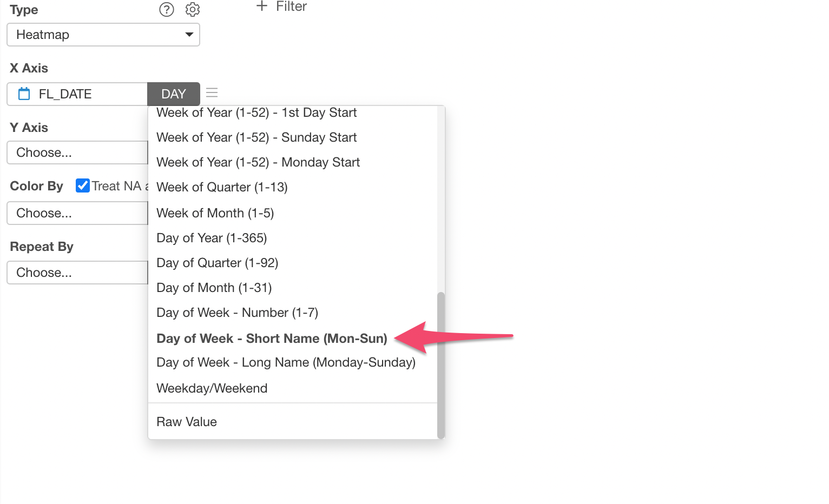Select Day of Week Short Name option
This screenshot has height=504, width=829.
272,339
